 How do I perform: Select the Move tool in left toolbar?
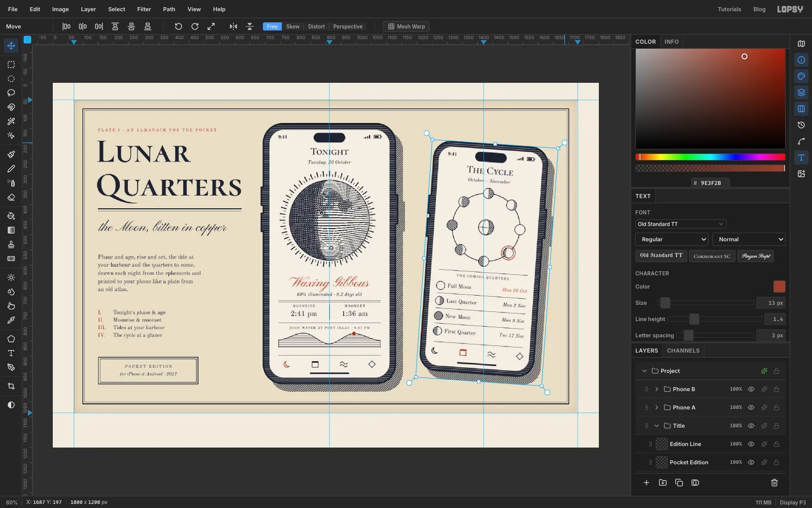(11, 46)
